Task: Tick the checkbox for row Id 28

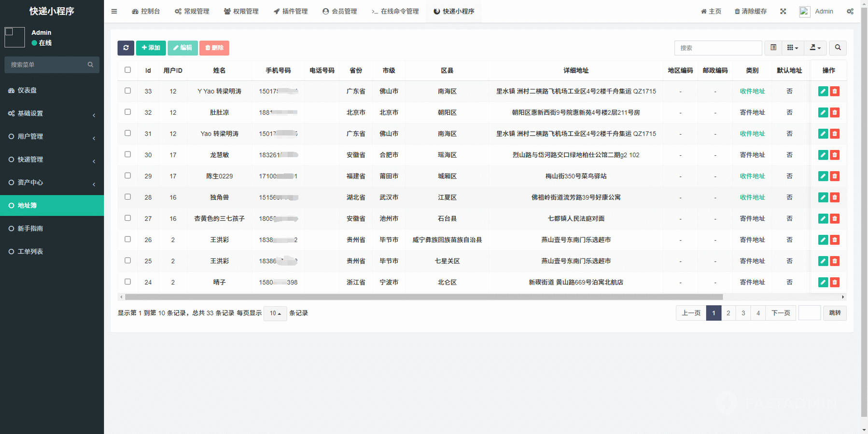Action: (127, 197)
